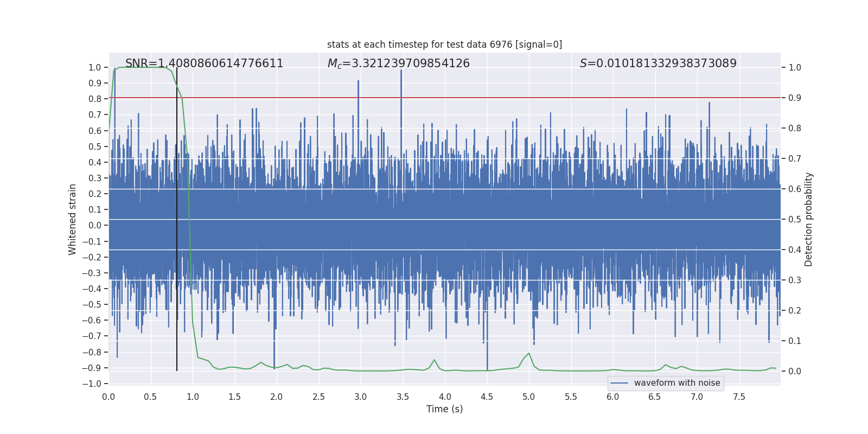Click the 0.9 tick on detection probability axis
The height and width of the screenshot is (434, 868).
click(795, 98)
